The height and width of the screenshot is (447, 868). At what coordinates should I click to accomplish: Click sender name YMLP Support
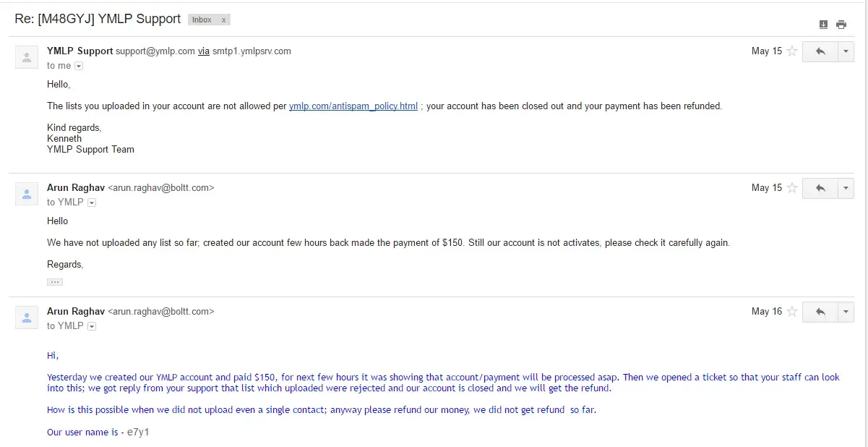(80, 51)
